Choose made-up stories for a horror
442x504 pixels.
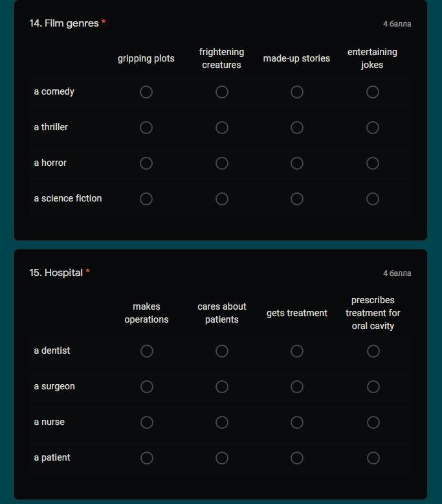click(x=297, y=163)
